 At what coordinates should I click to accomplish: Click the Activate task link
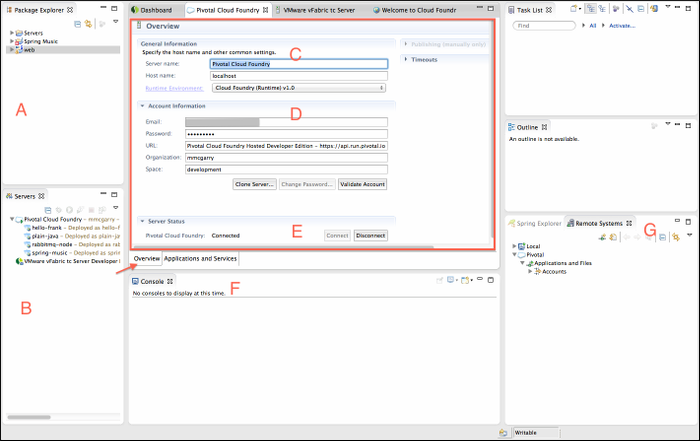tap(622, 26)
